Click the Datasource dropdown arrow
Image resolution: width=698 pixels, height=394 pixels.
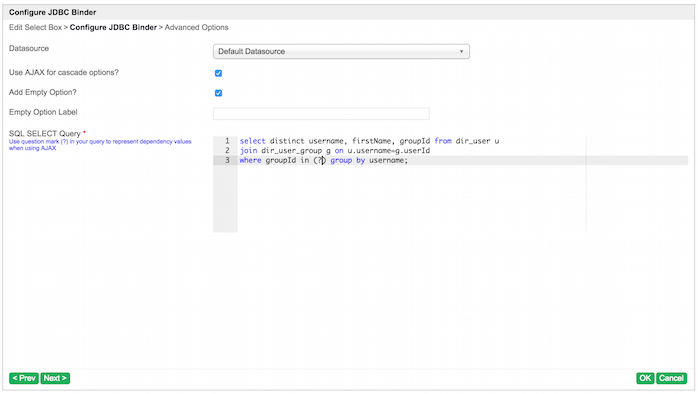tap(461, 52)
